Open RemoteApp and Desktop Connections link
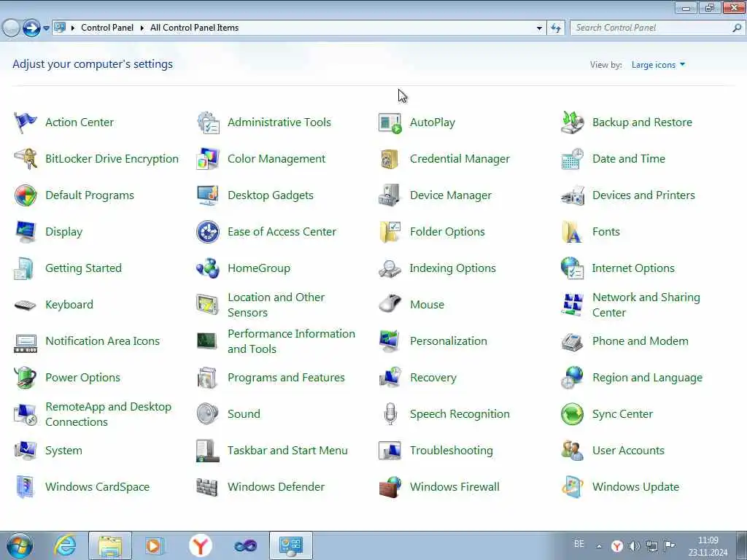The image size is (747, 560). point(108,414)
